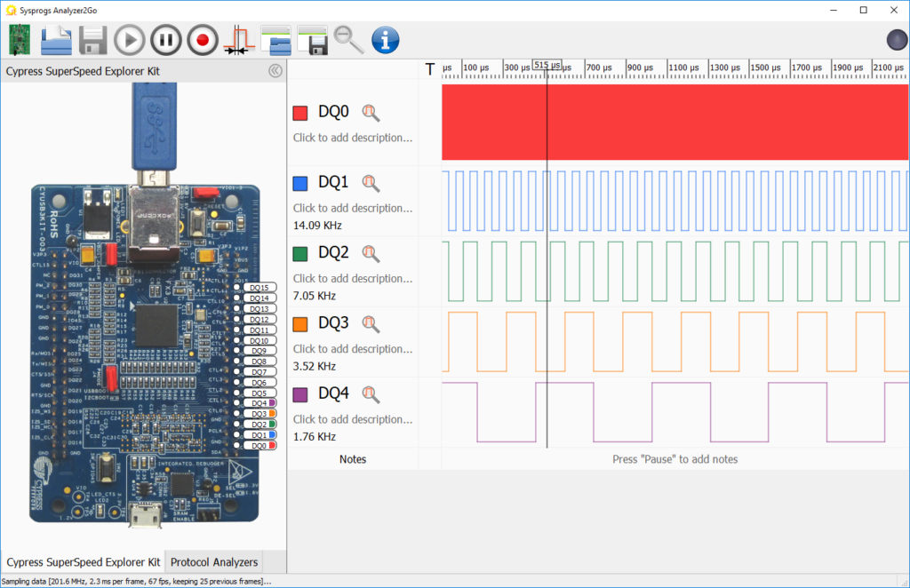
Task: Collapse the Cypress SuperSpeed Explorer Kit panel
Action: pyautogui.click(x=275, y=71)
